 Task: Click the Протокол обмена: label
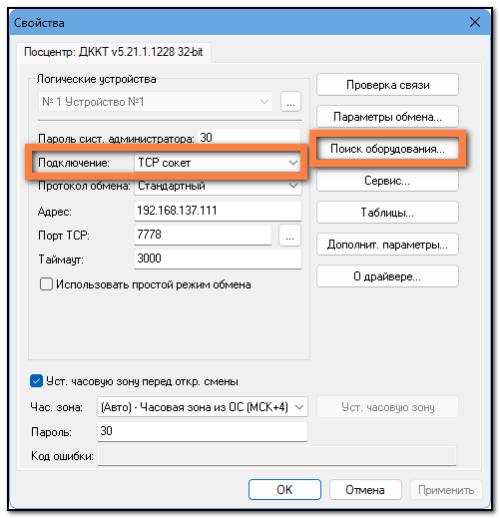pos(84,186)
